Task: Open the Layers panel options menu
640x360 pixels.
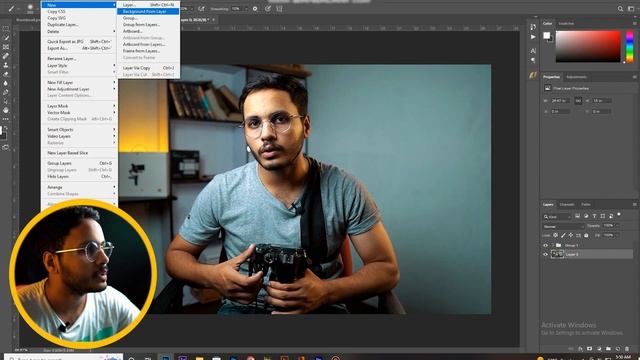Action: (x=634, y=204)
